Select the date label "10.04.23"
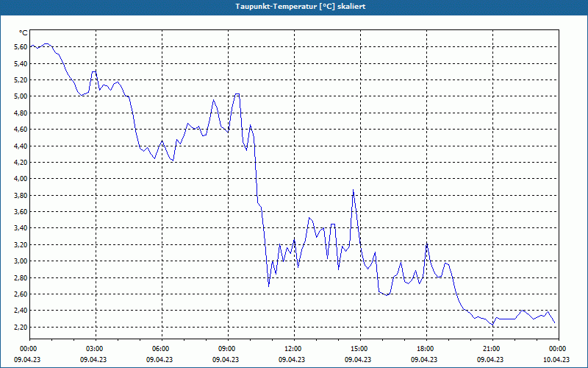 pyautogui.click(x=556, y=359)
